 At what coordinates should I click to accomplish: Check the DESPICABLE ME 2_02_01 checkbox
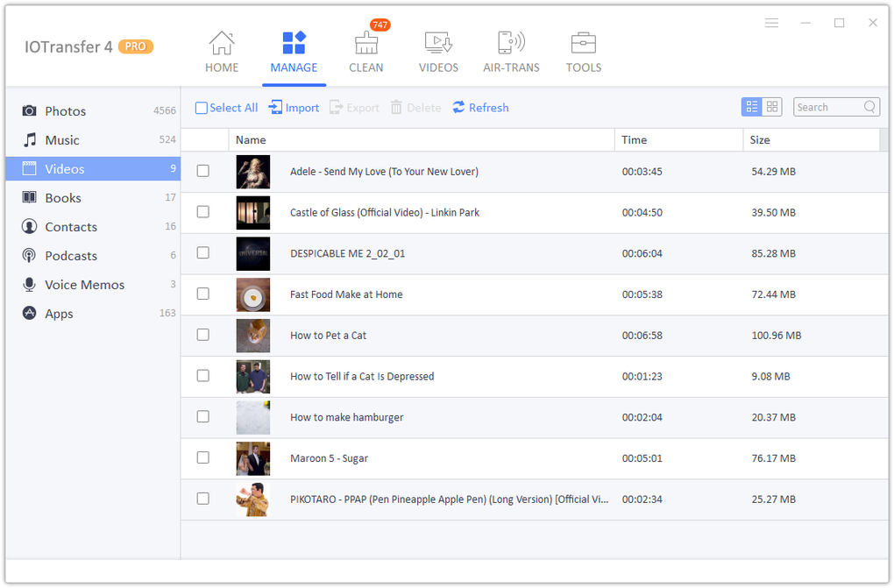pos(203,253)
